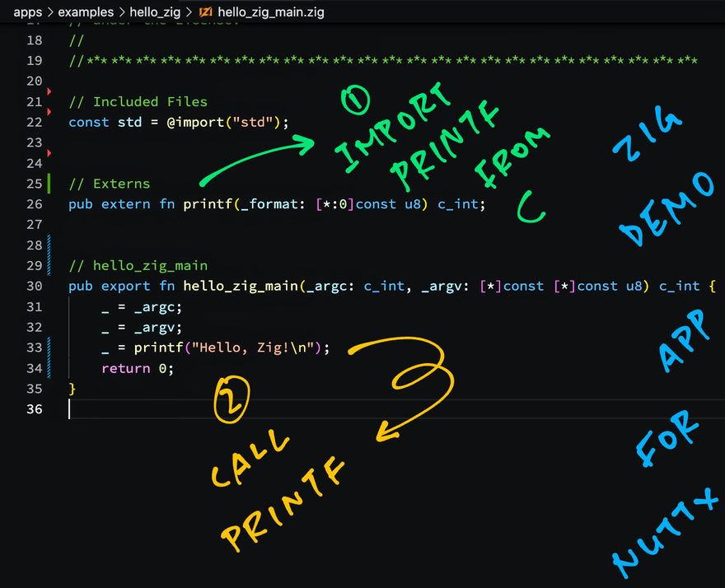The width and height of the screenshot is (725, 588).
Task: Click line number 30 in the gutter
Action: 34,286
